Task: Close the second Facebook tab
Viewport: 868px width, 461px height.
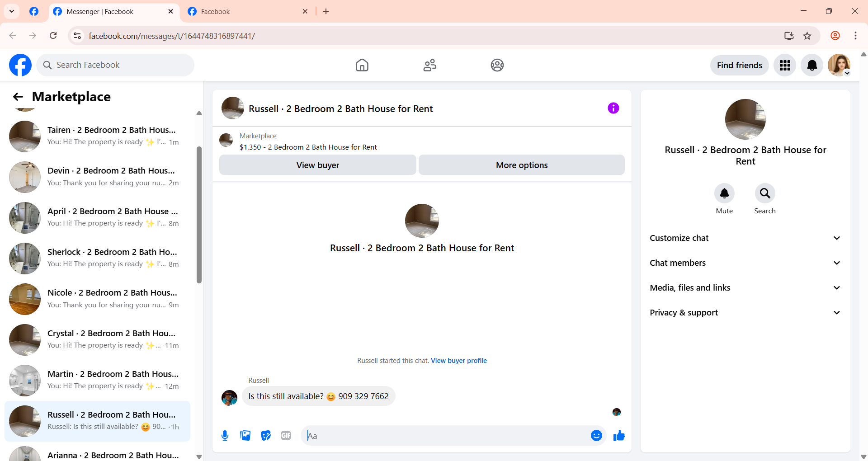Action: [x=305, y=11]
